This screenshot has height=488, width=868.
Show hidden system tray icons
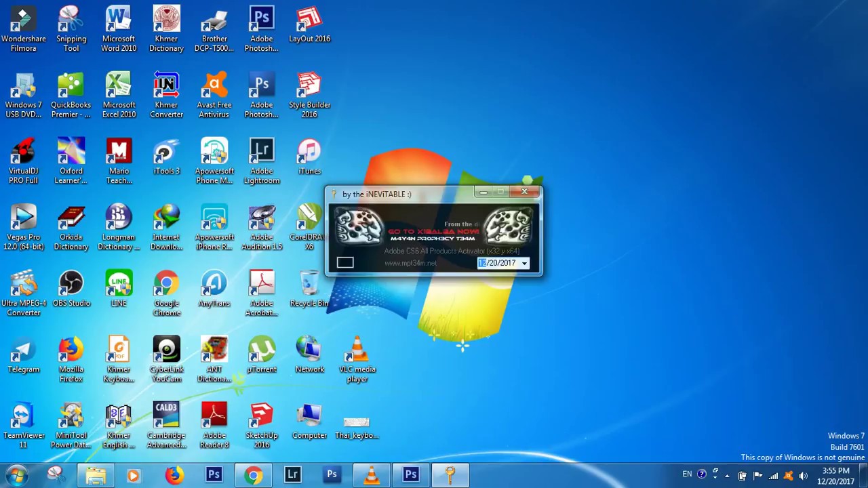tap(728, 476)
